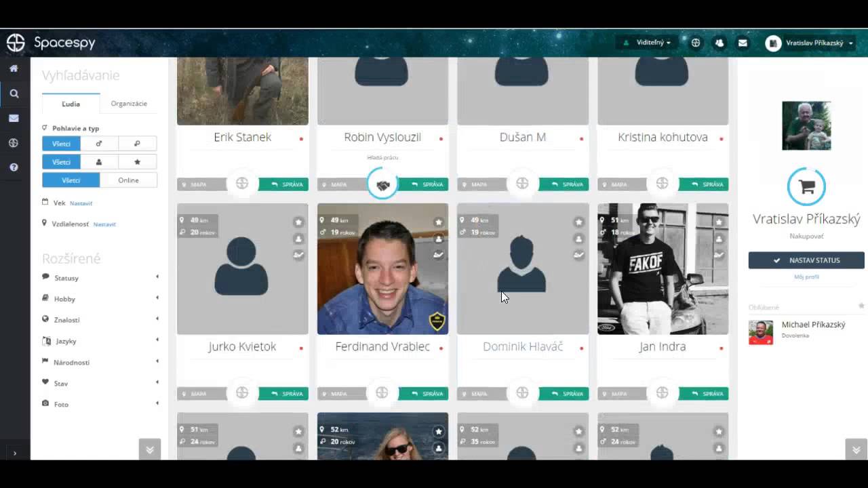Click the person icon on Dominik Hlaváč's card
The image size is (868, 488).
pyautogui.click(x=578, y=239)
